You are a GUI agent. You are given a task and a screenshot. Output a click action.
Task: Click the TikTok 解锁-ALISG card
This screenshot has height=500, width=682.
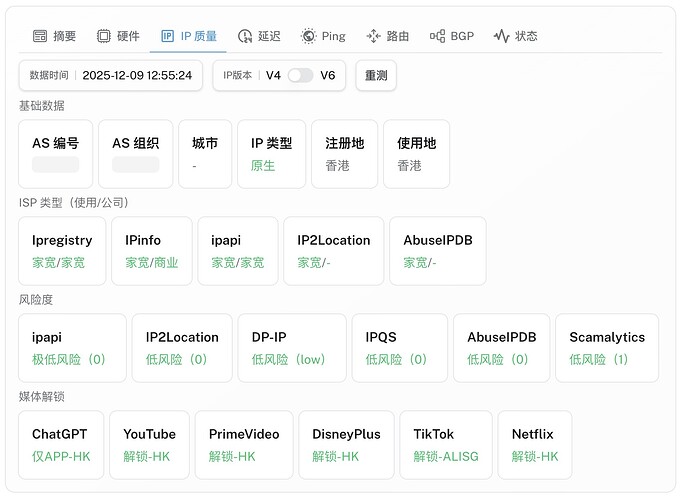click(446, 445)
